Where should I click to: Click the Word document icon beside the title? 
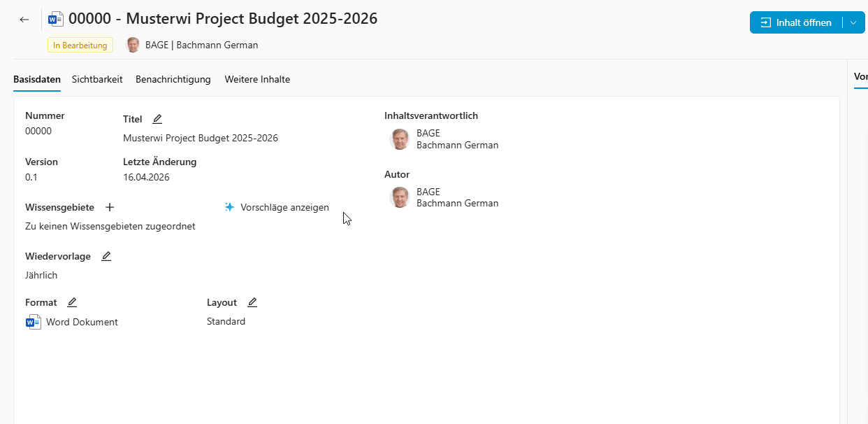(x=55, y=18)
